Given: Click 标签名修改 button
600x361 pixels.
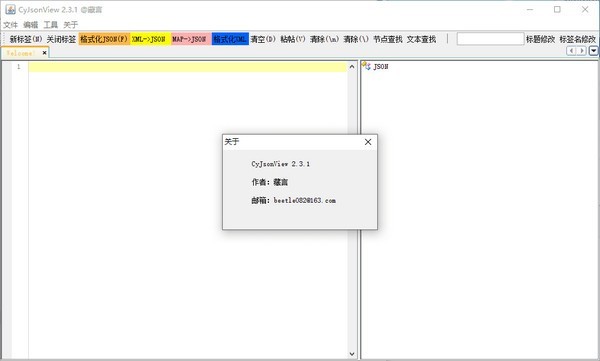Looking at the screenshot, I should click(577, 39).
